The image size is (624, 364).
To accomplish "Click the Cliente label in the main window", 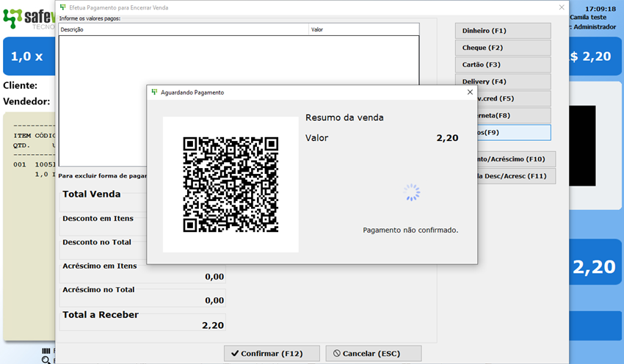I will [21, 86].
